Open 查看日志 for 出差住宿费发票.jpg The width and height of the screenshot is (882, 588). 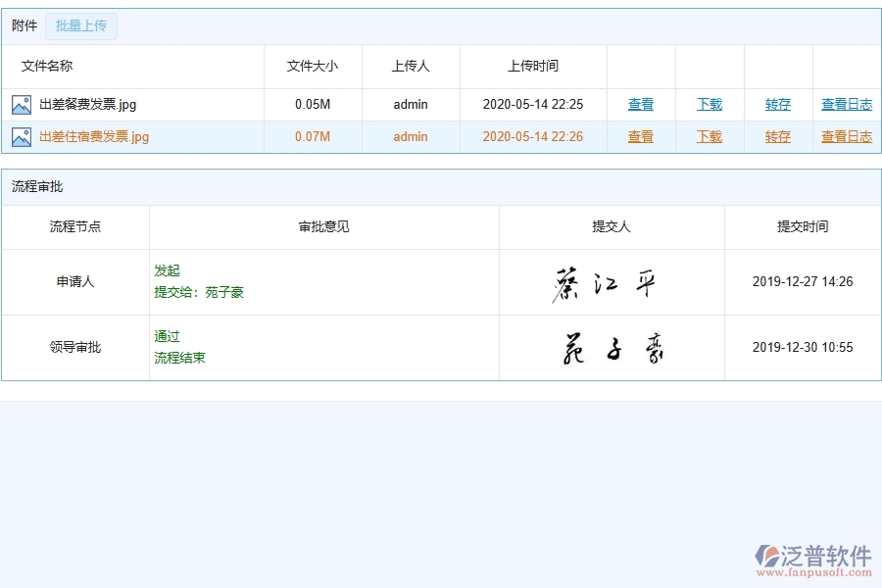click(x=847, y=136)
